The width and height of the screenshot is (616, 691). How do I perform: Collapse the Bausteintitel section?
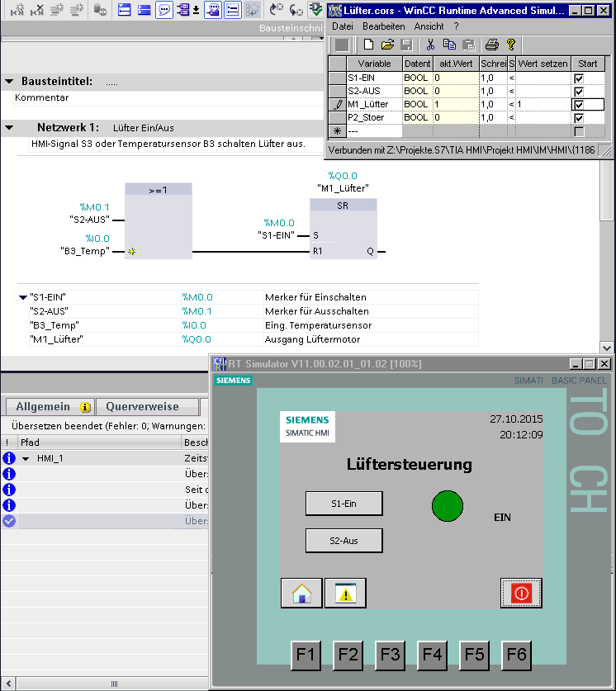9,82
